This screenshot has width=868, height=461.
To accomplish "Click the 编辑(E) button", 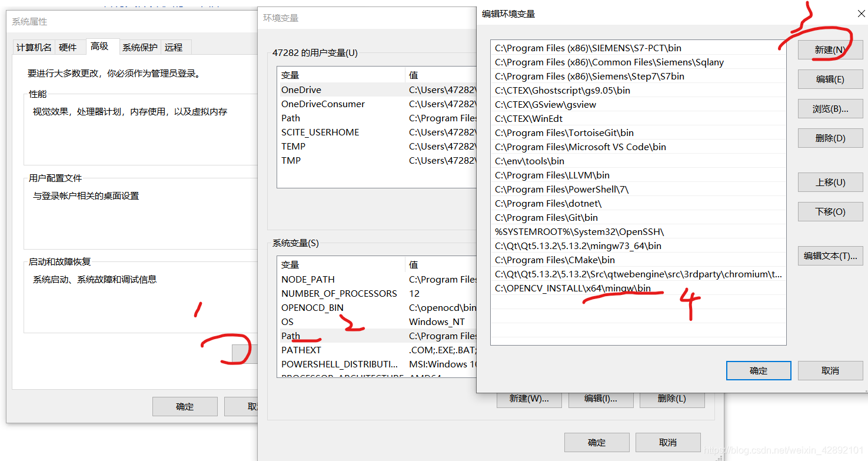I will coord(830,79).
